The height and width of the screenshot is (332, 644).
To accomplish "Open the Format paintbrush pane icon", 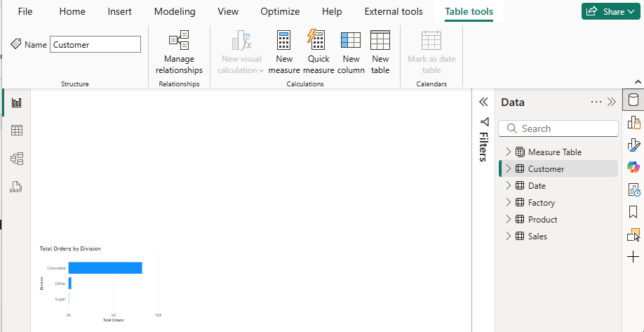I will (x=633, y=145).
